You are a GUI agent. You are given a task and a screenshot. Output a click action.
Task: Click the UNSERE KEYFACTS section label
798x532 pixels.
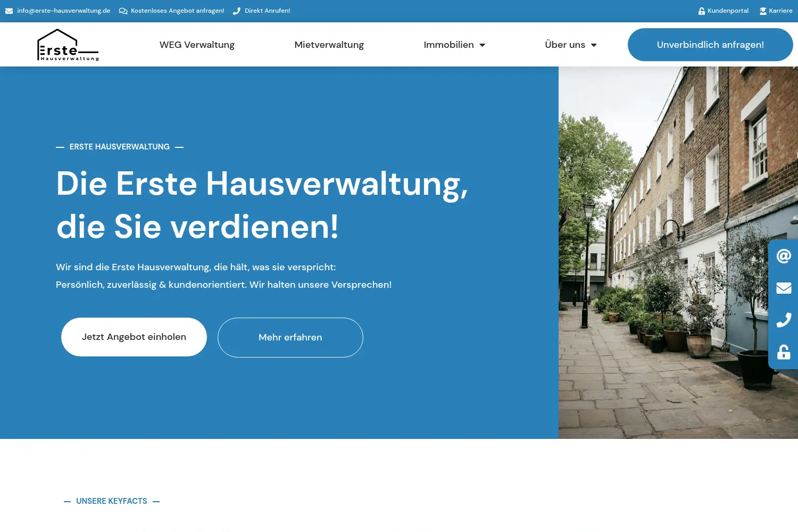[112, 501]
